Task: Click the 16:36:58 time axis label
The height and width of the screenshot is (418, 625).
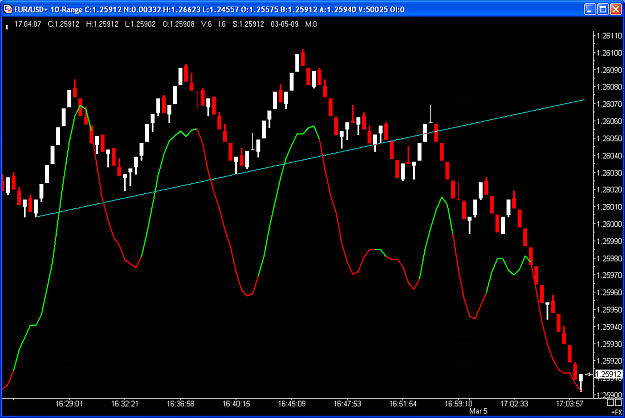Action: point(181,404)
